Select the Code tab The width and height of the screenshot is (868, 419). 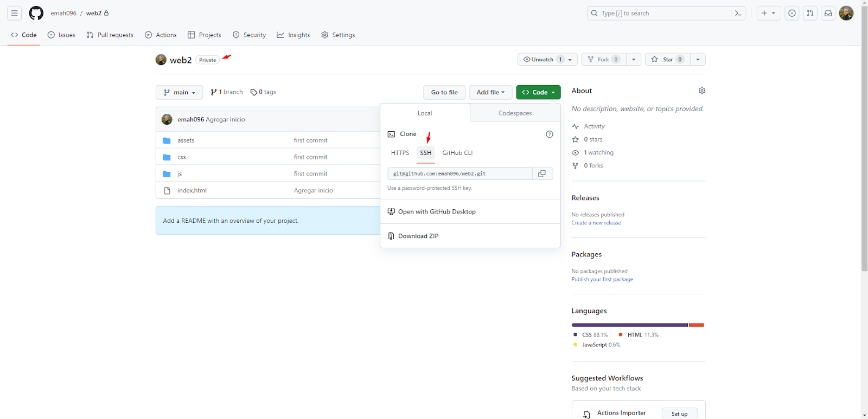click(24, 35)
